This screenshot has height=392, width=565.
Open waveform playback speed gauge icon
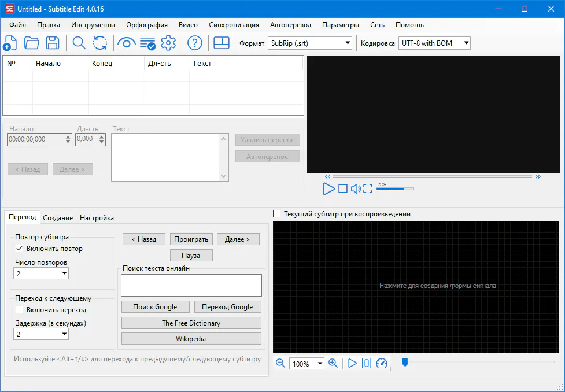[x=382, y=363]
